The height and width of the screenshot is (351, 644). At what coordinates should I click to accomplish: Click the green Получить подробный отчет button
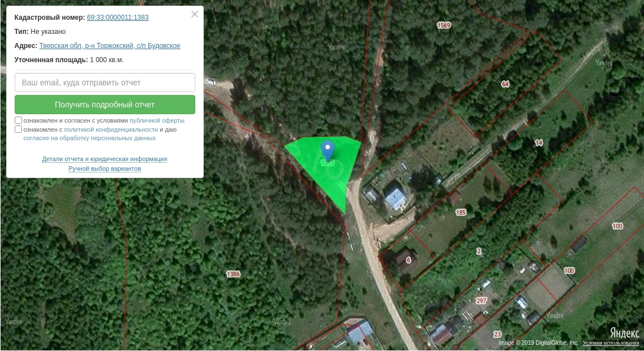tap(105, 105)
